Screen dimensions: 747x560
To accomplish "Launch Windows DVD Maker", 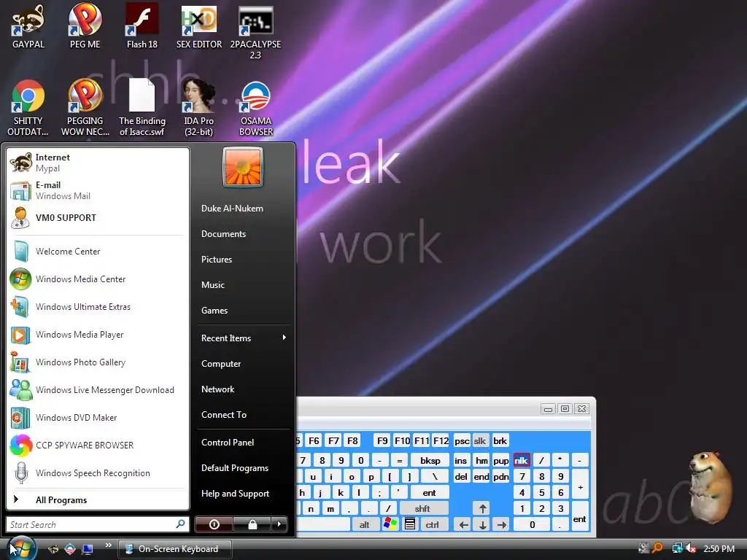I will [x=98, y=418].
